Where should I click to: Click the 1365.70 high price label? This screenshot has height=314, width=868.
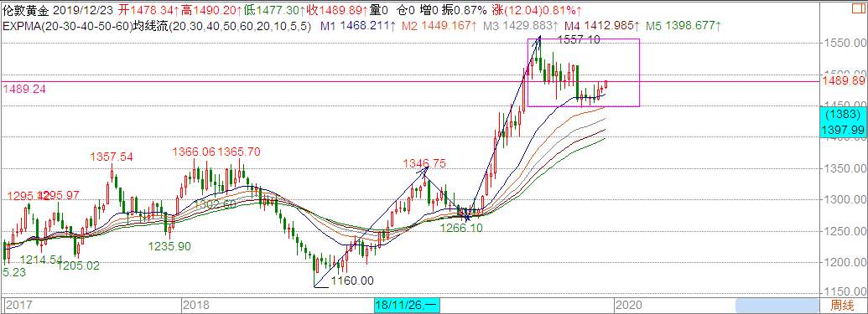coord(239,152)
